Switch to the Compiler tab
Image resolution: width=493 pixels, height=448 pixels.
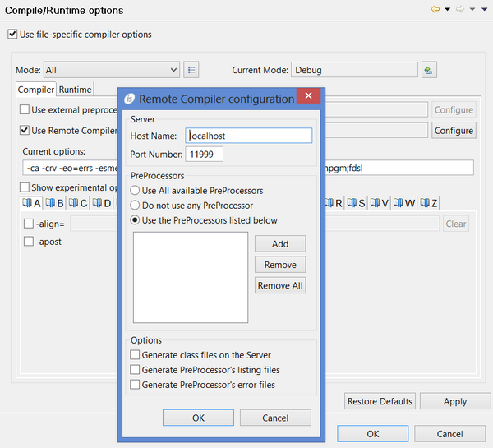point(36,89)
